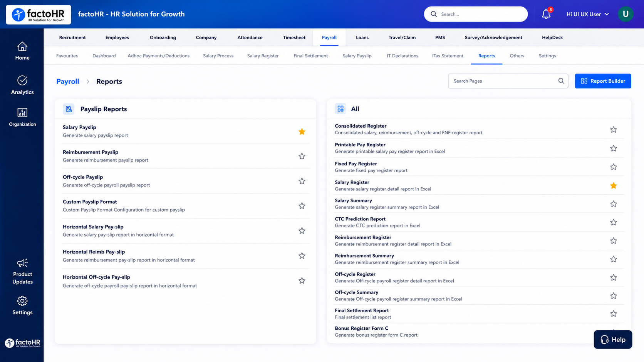The height and width of the screenshot is (362, 644).
Task: Star the Reimbursement Summary row
Action: [x=614, y=259]
